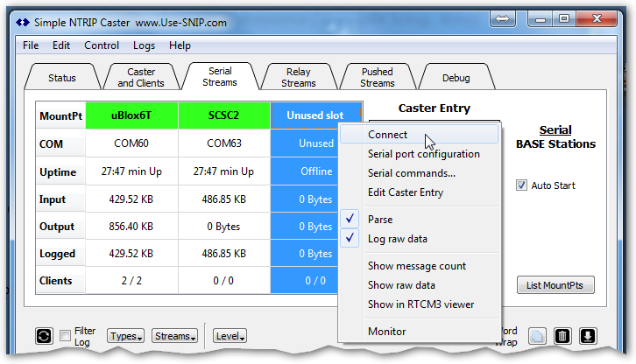
Task: Click the uBlox6T mount point header
Action: (131, 115)
